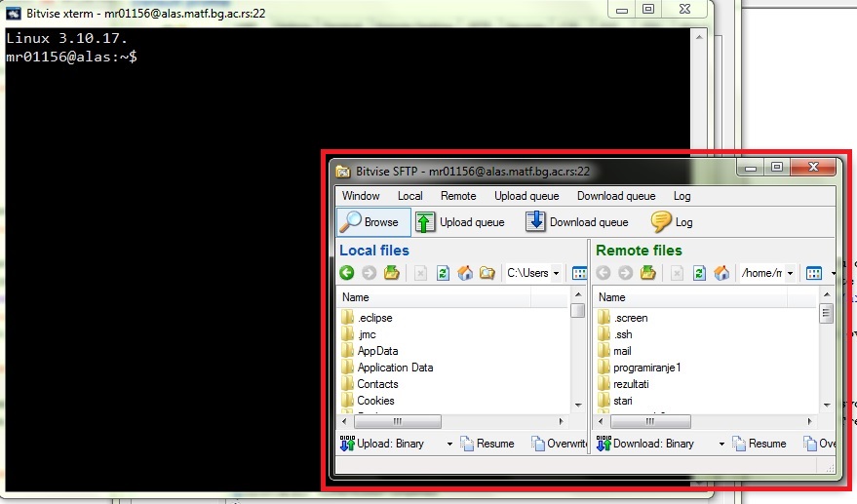Image resolution: width=857 pixels, height=504 pixels.
Task: Open the Log toolbar button
Action: click(672, 222)
